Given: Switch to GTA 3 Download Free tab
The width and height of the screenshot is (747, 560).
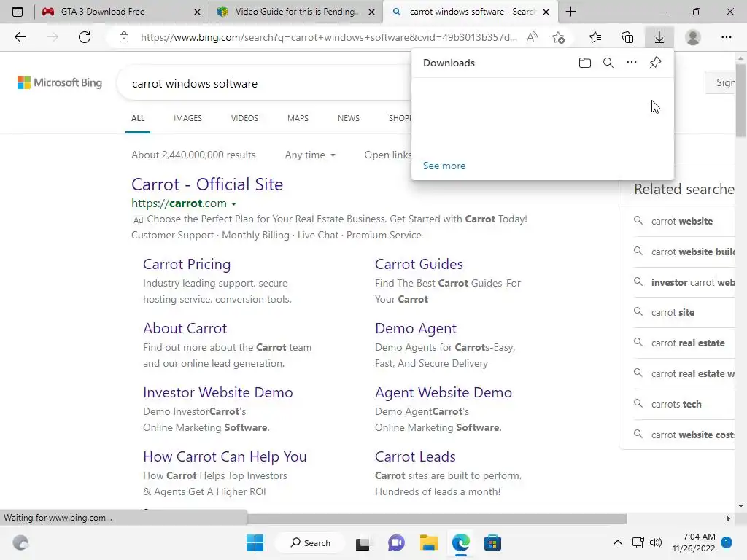Looking at the screenshot, I should tap(121, 12).
